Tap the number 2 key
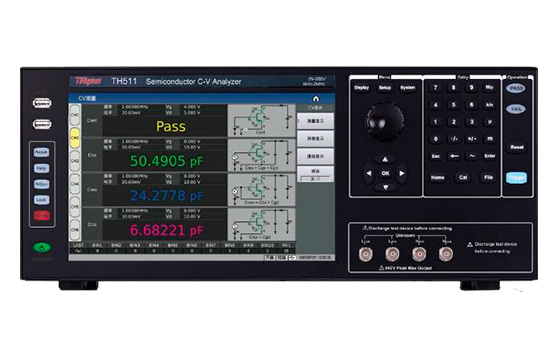The image size is (560, 360). point(454,122)
